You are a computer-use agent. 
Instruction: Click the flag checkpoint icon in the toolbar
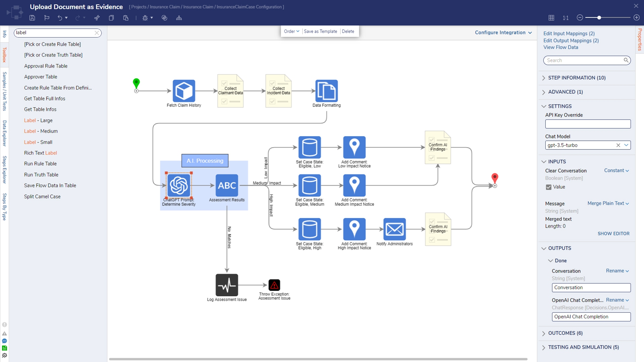click(x=47, y=18)
